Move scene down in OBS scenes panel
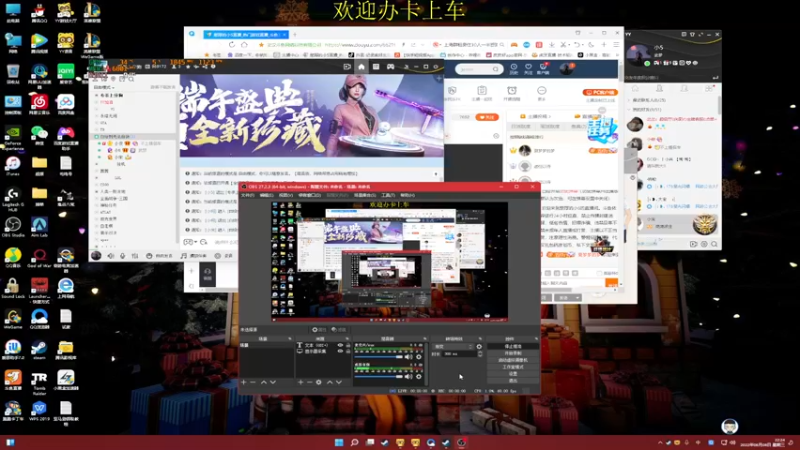 pyautogui.click(x=273, y=382)
